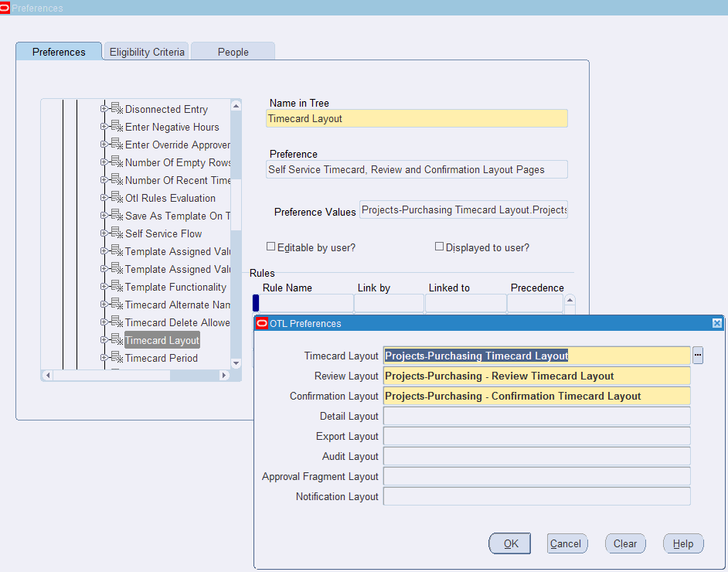The height and width of the screenshot is (572, 728).
Task: Expand the Template Functionality node
Action: click(x=104, y=287)
